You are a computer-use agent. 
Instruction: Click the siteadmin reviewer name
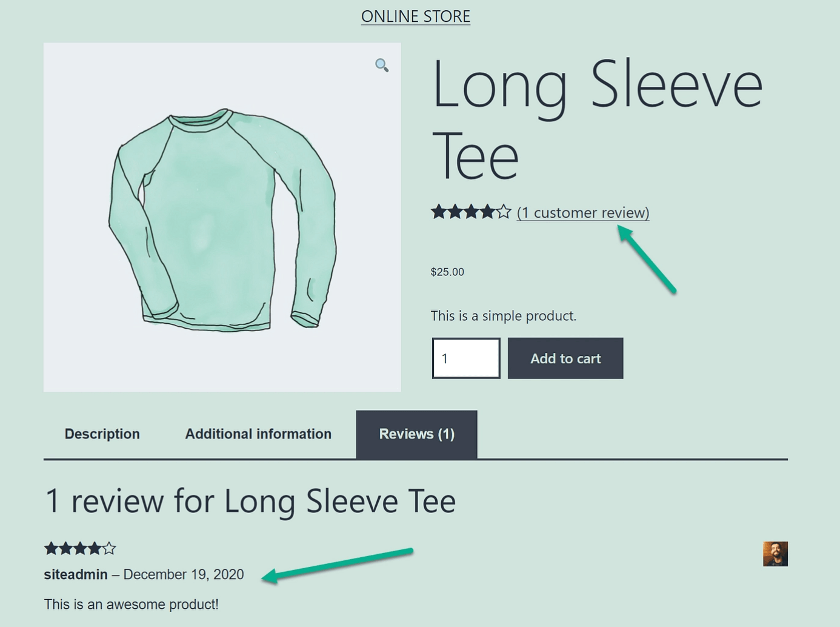click(x=76, y=574)
